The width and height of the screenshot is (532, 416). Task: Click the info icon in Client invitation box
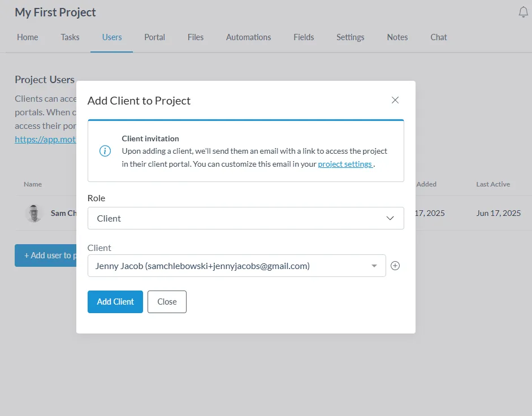point(105,151)
